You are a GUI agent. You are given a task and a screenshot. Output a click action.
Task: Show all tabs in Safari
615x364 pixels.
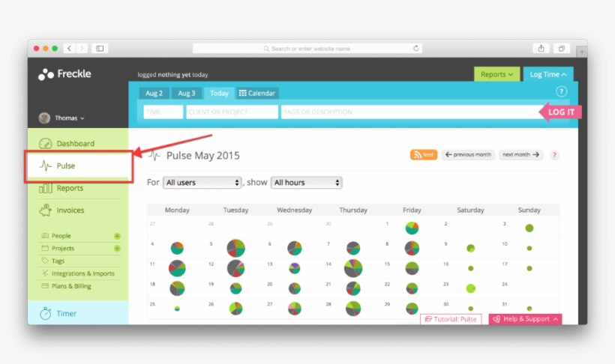coord(561,48)
